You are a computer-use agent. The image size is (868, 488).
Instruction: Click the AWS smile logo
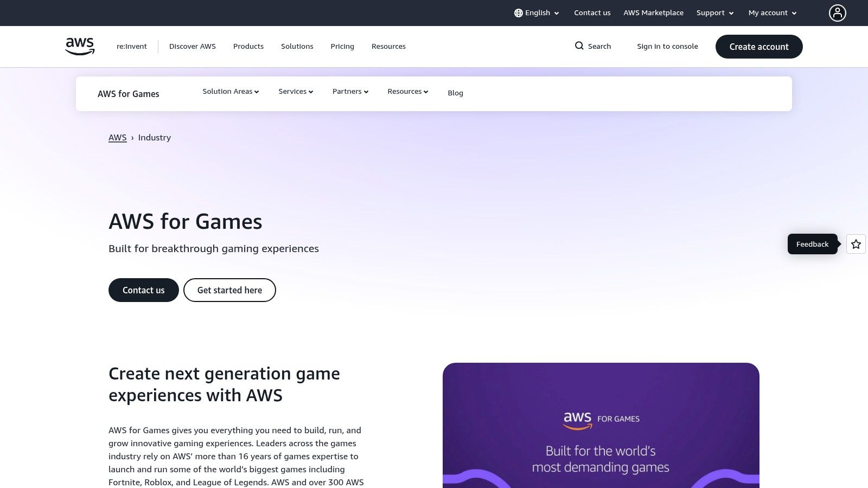(x=79, y=46)
